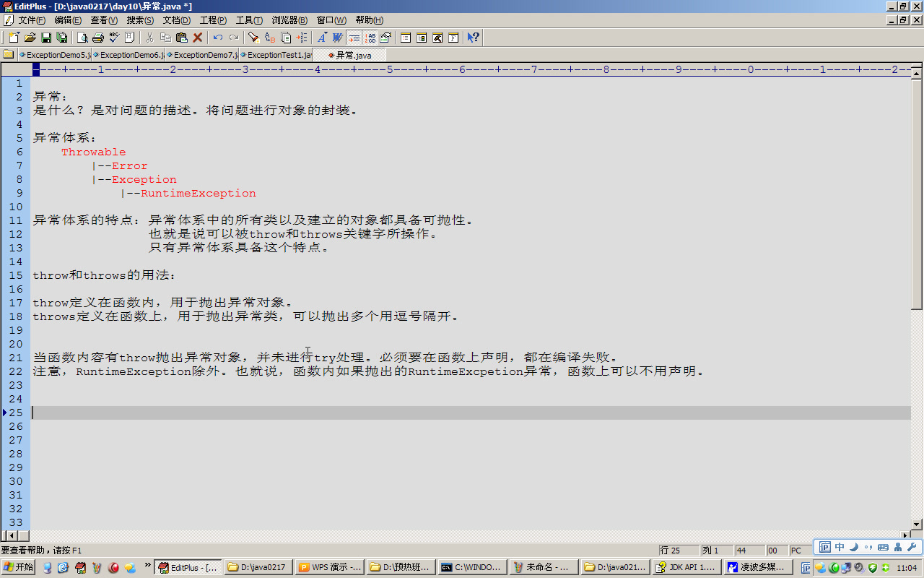Screen dimensions: 924x578
Task: Click the 中 input method language indicator
Action: (840, 547)
